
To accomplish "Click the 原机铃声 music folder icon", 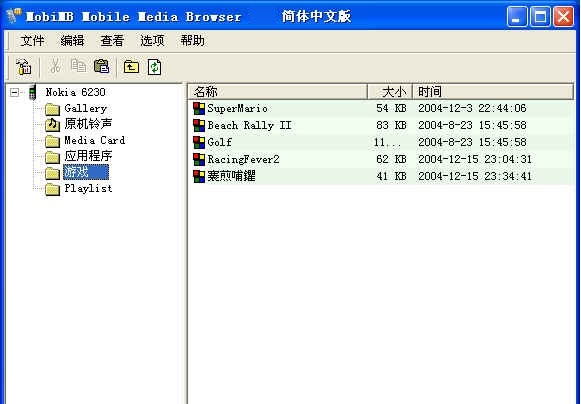I will point(52,125).
